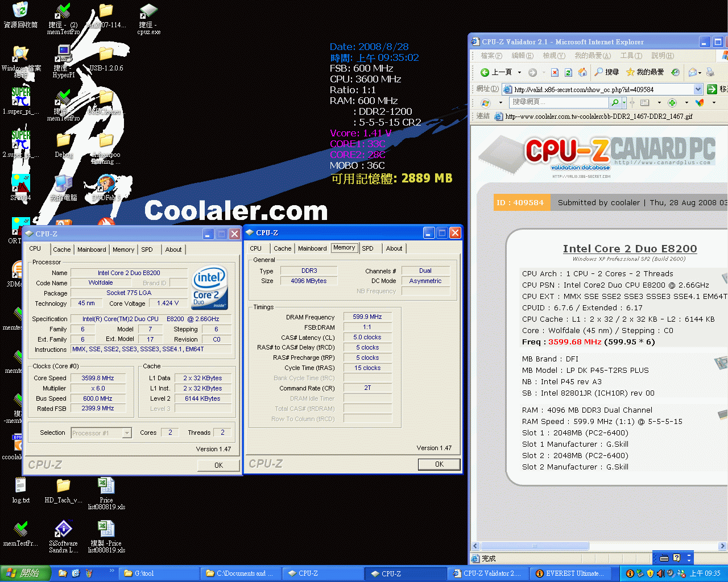The width and height of the screenshot is (728, 582).
Task: Click OK in the left CPU-Z CPU window
Action: point(219,465)
